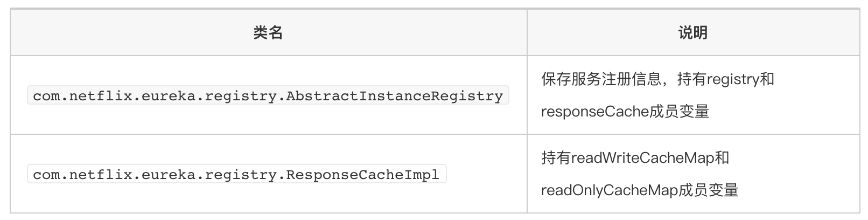Click the word "readOnlyCacheMap" in the description

[x=610, y=190]
